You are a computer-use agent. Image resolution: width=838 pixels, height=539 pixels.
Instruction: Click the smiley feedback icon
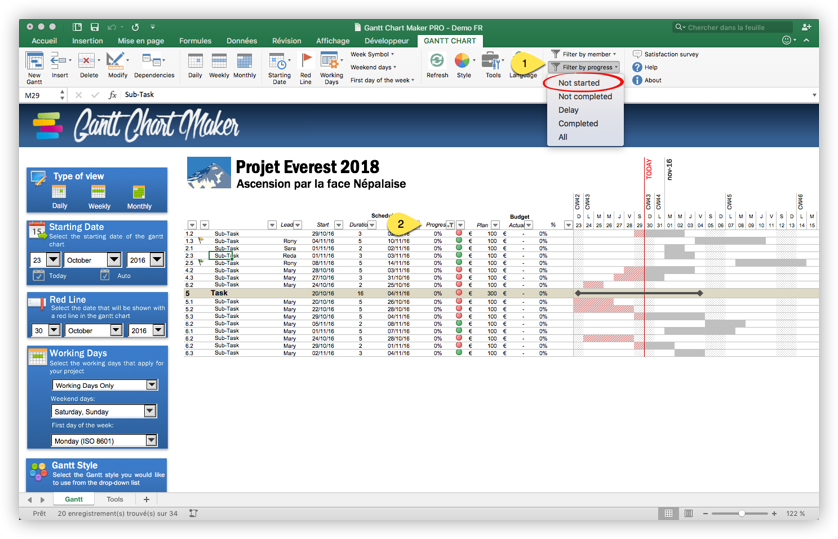(786, 40)
